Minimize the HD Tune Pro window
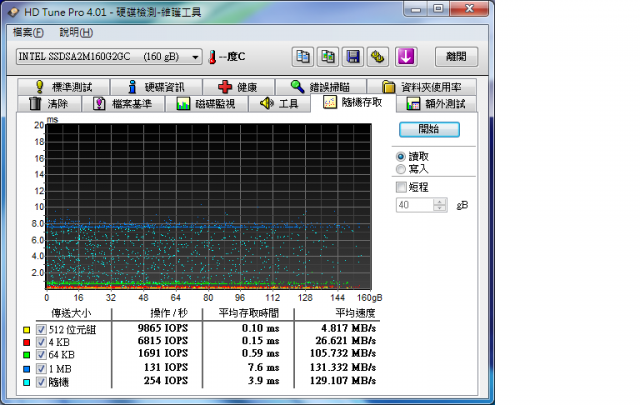 (x=416, y=9)
